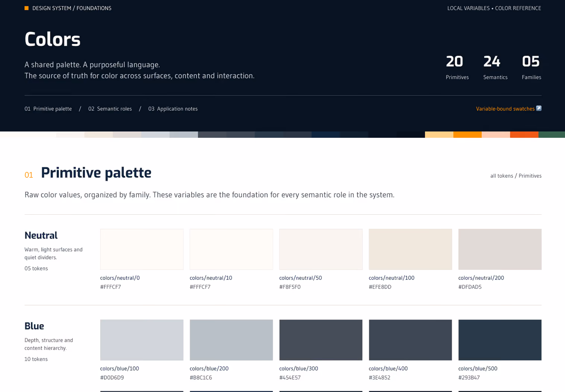Screen dimensions: 565x392
Task: Click the "Blue" family heading
Action: [x=34, y=326]
